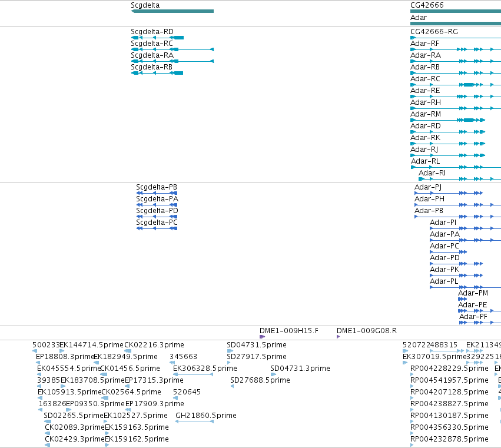This screenshot has height=448, width=501.
Task: Select the DME1-009H15.F feature label
Action: pos(289,331)
